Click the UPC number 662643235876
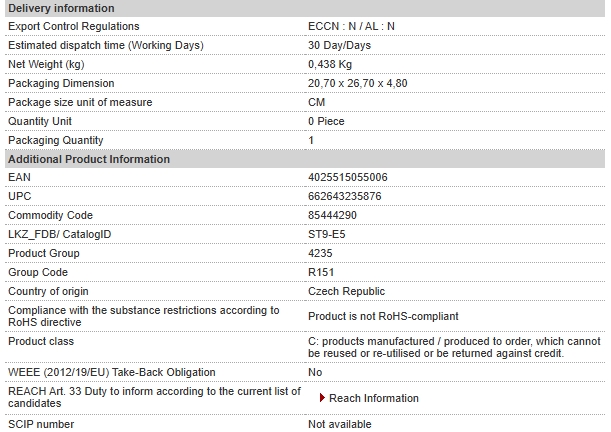 pyautogui.click(x=344, y=196)
